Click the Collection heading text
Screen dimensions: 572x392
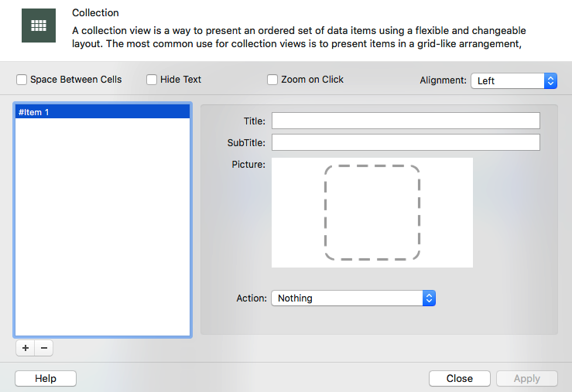pos(95,13)
